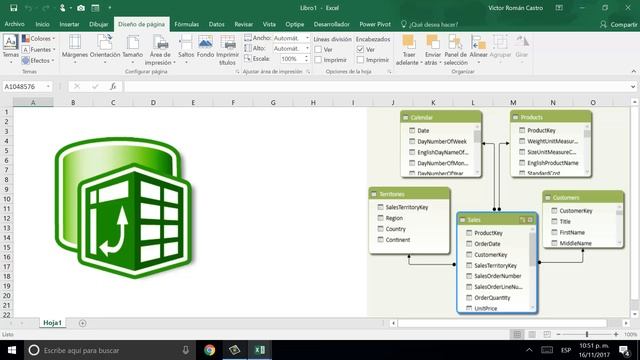
Task: Click the Escala 100% value field
Action: (x=290, y=59)
